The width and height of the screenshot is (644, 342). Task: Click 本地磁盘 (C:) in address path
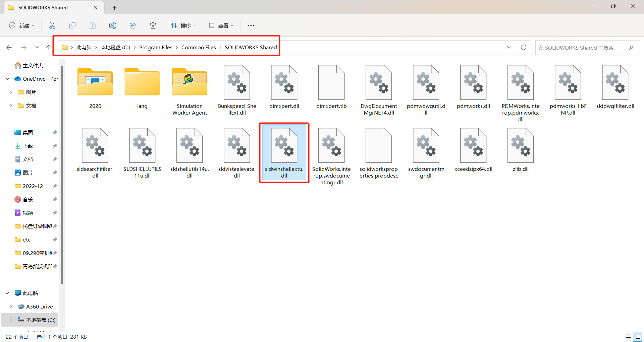click(115, 47)
